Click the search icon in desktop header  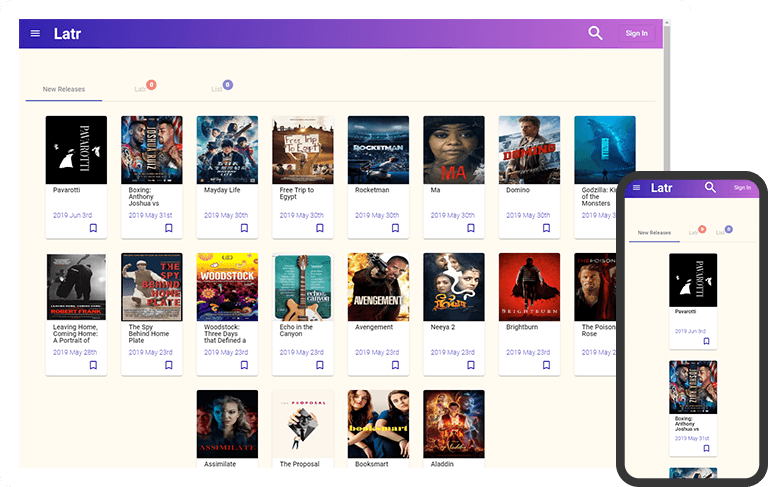click(595, 33)
